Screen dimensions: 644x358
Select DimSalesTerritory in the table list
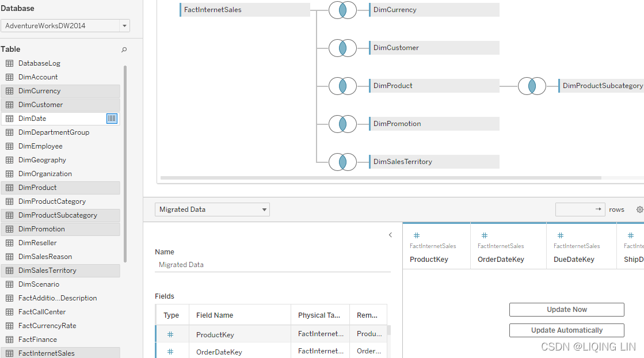click(x=60, y=271)
